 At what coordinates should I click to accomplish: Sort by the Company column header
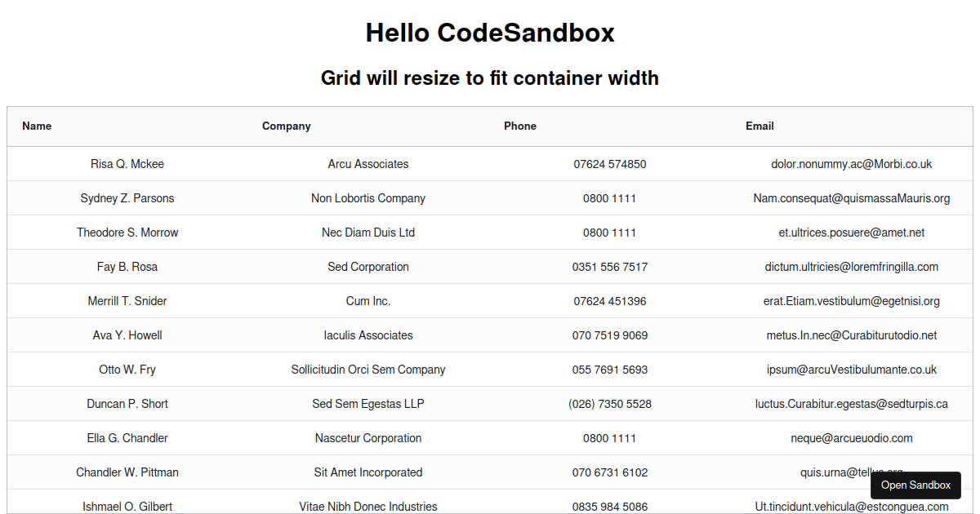[287, 126]
